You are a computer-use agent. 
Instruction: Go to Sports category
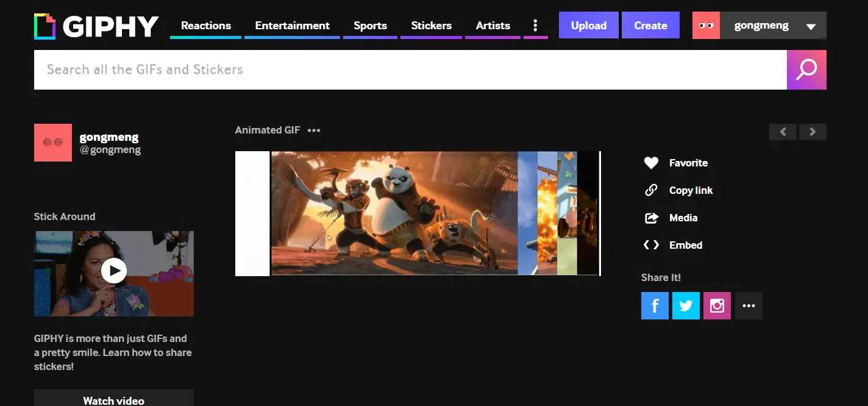371,26
